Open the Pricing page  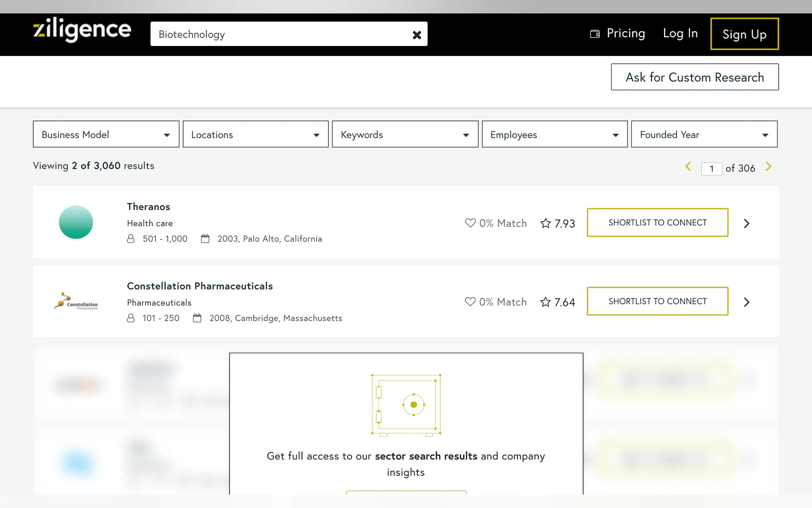click(626, 33)
